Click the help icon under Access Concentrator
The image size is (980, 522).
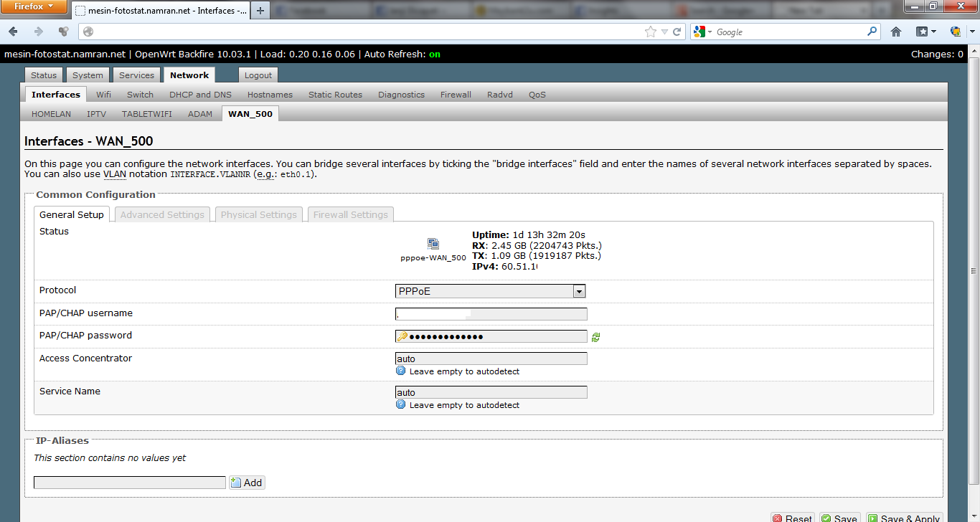401,371
